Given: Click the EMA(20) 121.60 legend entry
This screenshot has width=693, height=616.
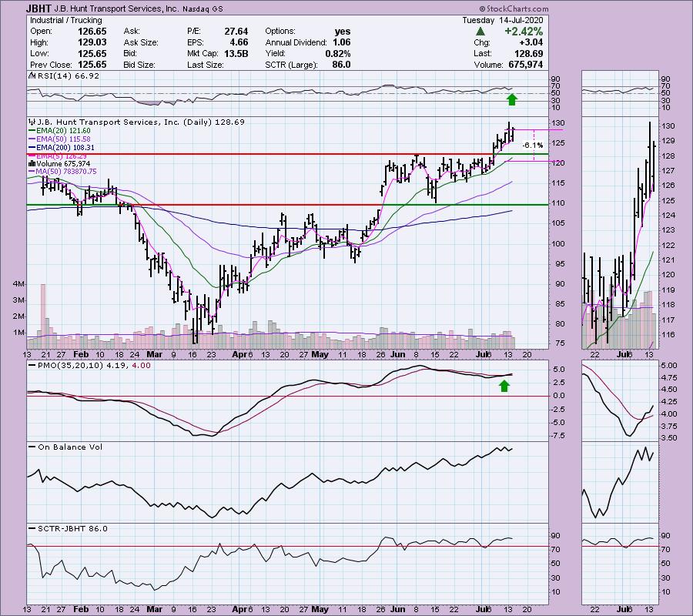Looking at the screenshot, I should click(x=59, y=131).
